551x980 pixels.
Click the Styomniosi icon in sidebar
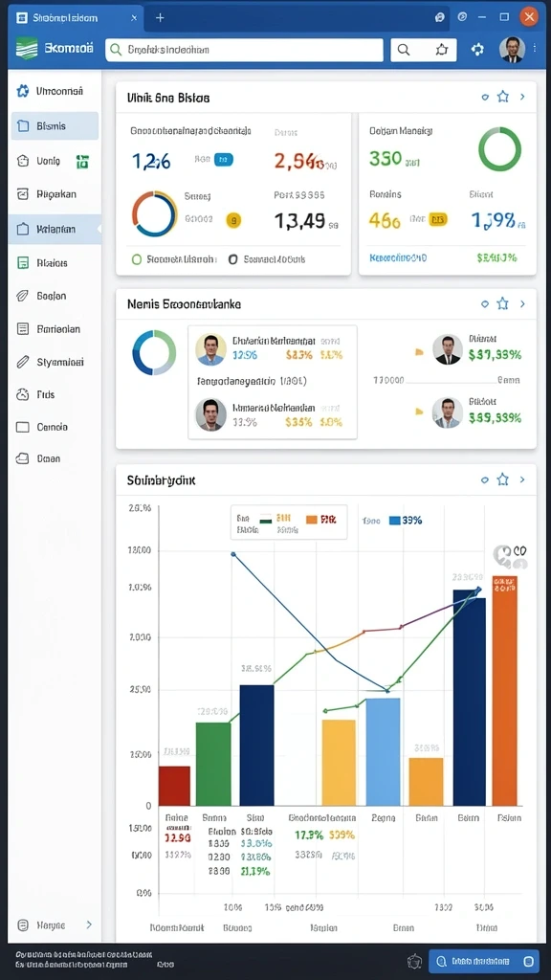[23, 362]
